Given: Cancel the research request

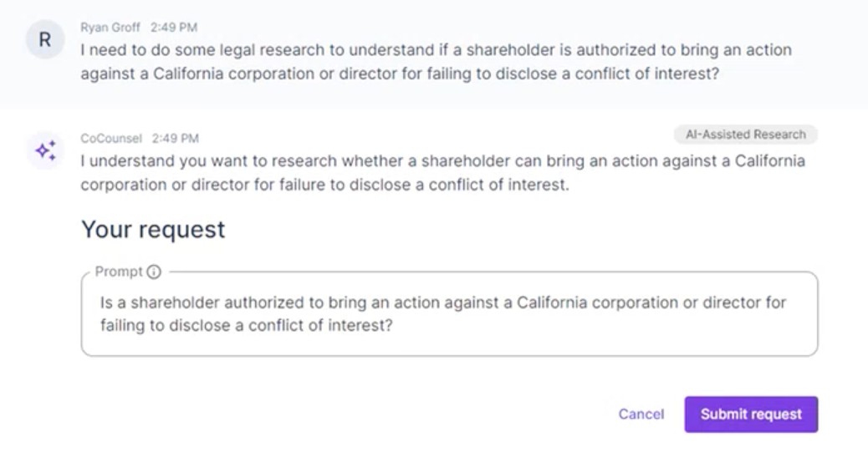Looking at the screenshot, I should pos(641,414).
